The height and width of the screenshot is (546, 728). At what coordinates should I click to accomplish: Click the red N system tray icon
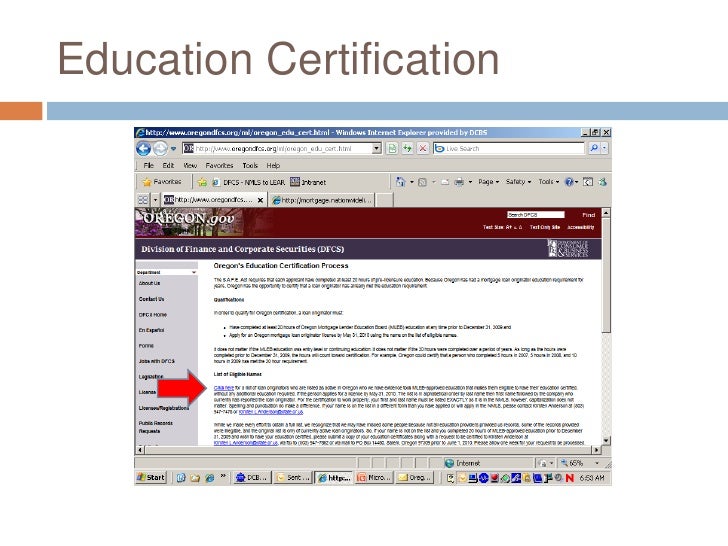click(x=570, y=478)
